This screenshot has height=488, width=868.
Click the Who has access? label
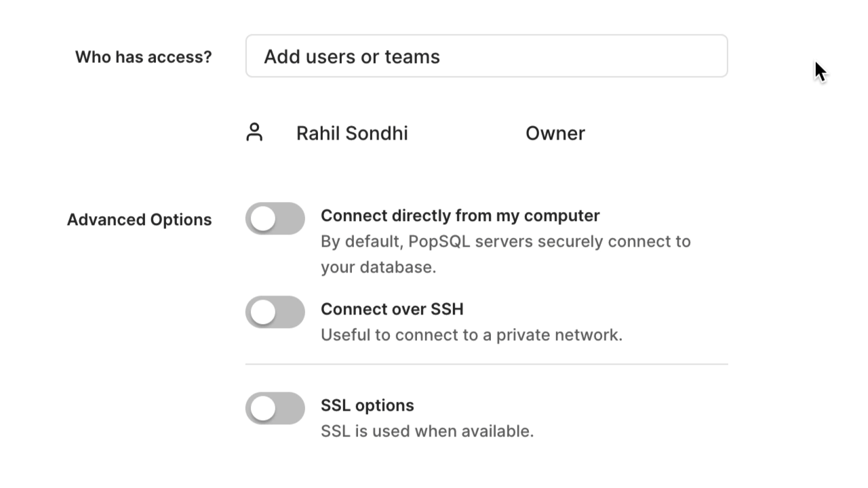pyautogui.click(x=144, y=57)
